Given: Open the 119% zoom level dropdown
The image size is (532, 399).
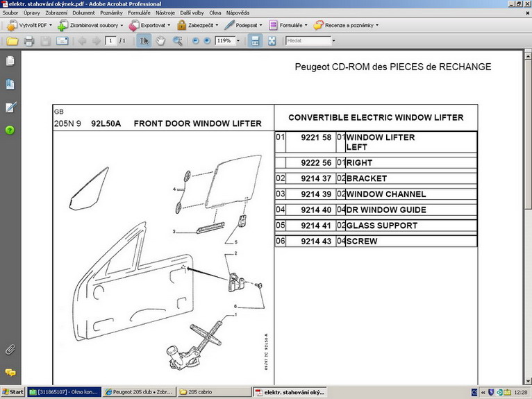Looking at the screenshot, I should [x=239, y=41].
